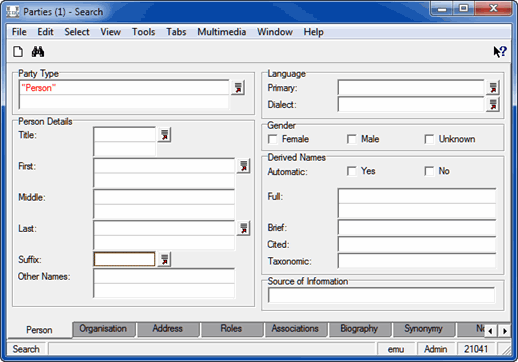Open the First name lookup icon

click(x=244, y=166)
